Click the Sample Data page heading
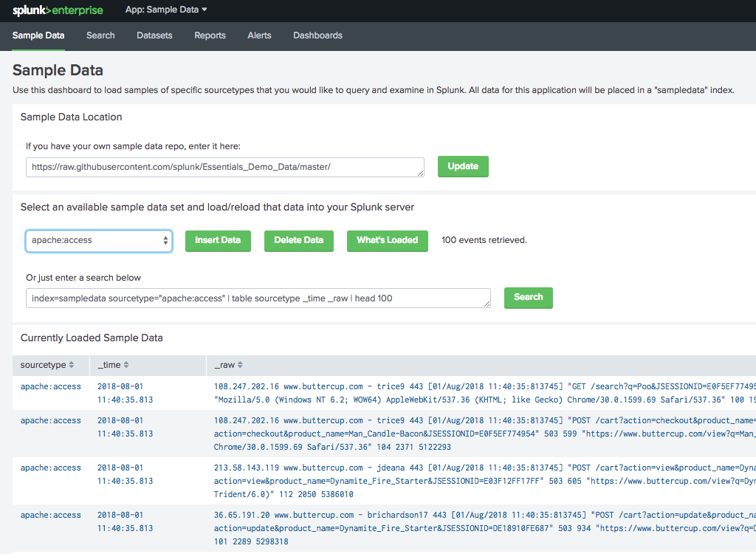Screen dimensions: 756x554 [x=58, y=70]
